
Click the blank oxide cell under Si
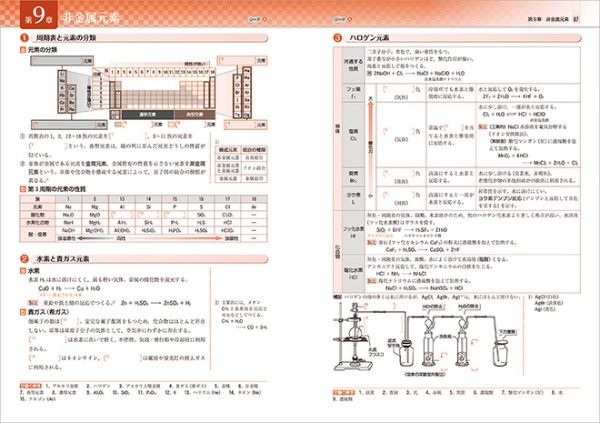148,215
